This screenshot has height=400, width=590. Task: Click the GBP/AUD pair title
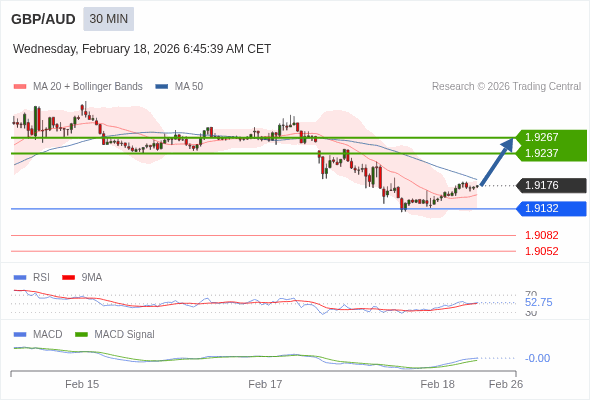coord(43,19)
